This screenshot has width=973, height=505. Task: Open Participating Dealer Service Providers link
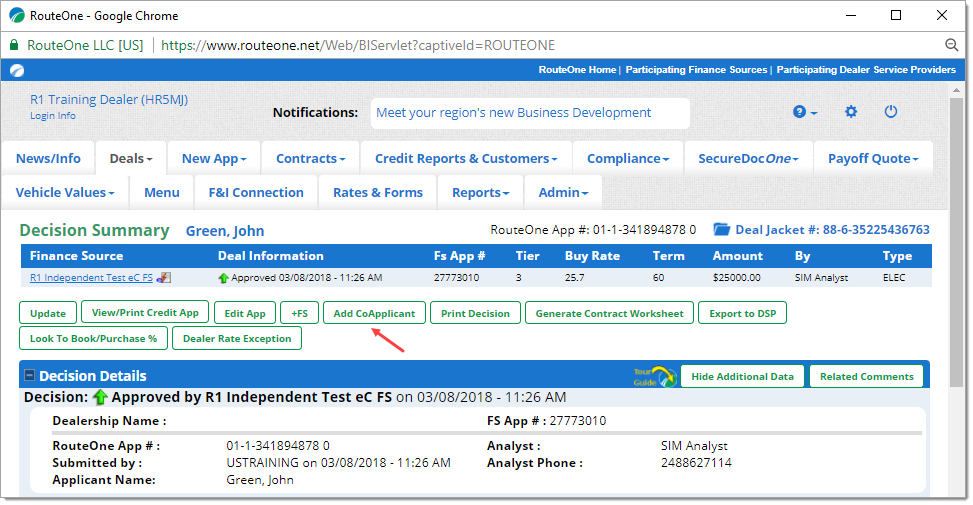tap(866, 70)
